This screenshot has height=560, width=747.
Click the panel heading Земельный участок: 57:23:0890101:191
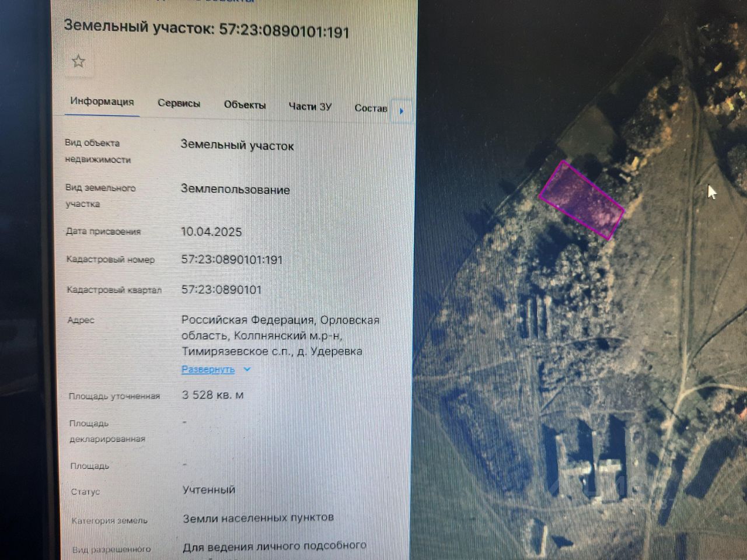(206, 29)
